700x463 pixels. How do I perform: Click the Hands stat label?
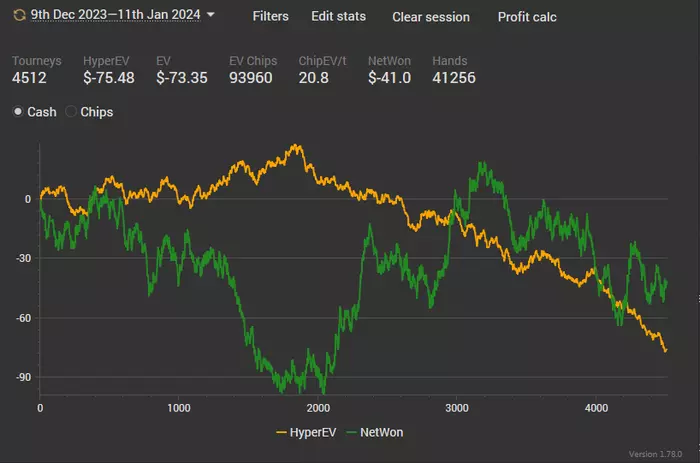pyautogui.click(x=450, y=61)
